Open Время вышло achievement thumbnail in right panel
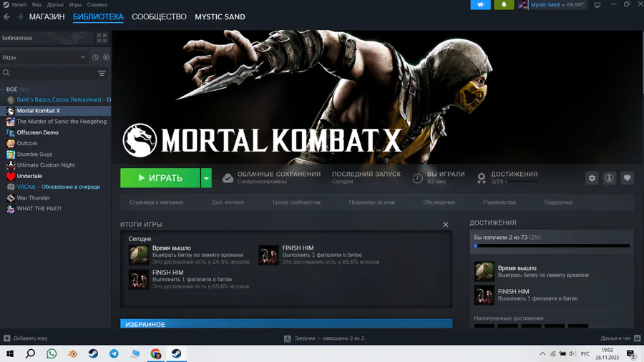Image resolution: width=644 pixels, height=362 pixels. [x=484, y=271]
